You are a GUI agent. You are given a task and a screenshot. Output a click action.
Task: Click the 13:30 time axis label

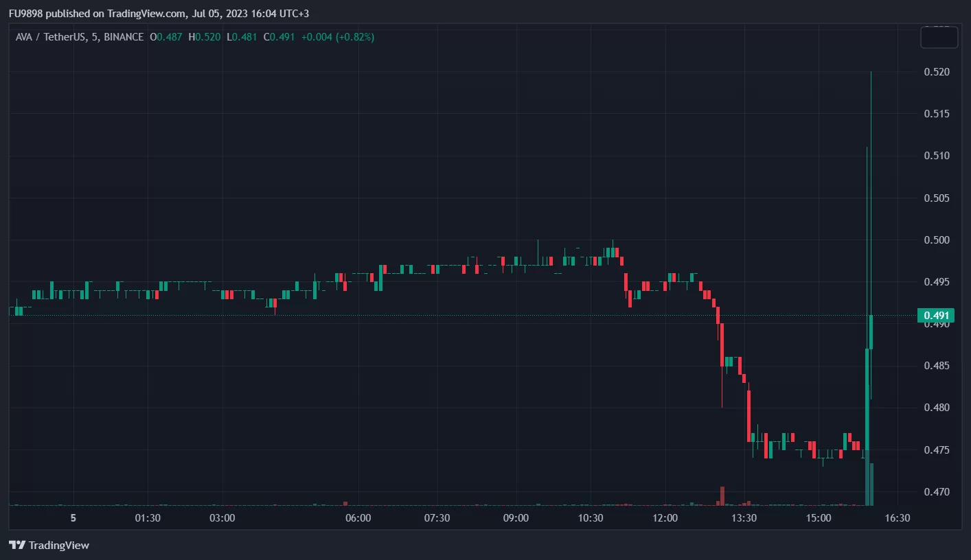pyautogui.click(x=744, y=518)
